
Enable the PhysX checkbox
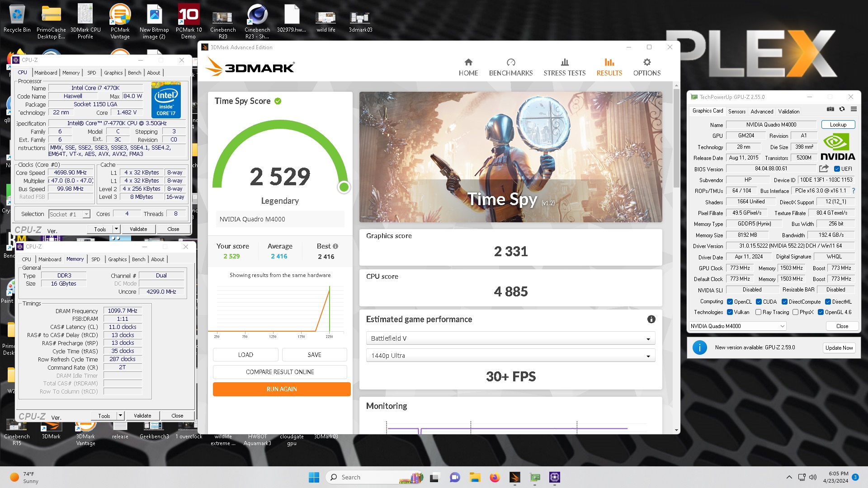pyautogui.click(x=795, y=312)
